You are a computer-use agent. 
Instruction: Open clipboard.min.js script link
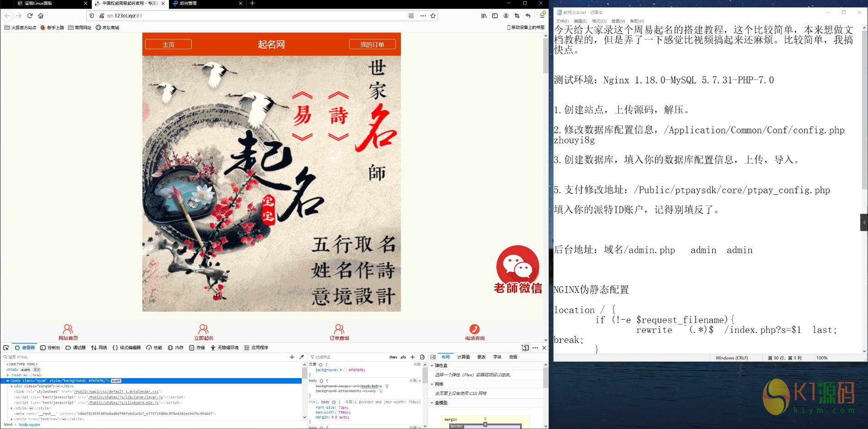click(x=124, y=403)
